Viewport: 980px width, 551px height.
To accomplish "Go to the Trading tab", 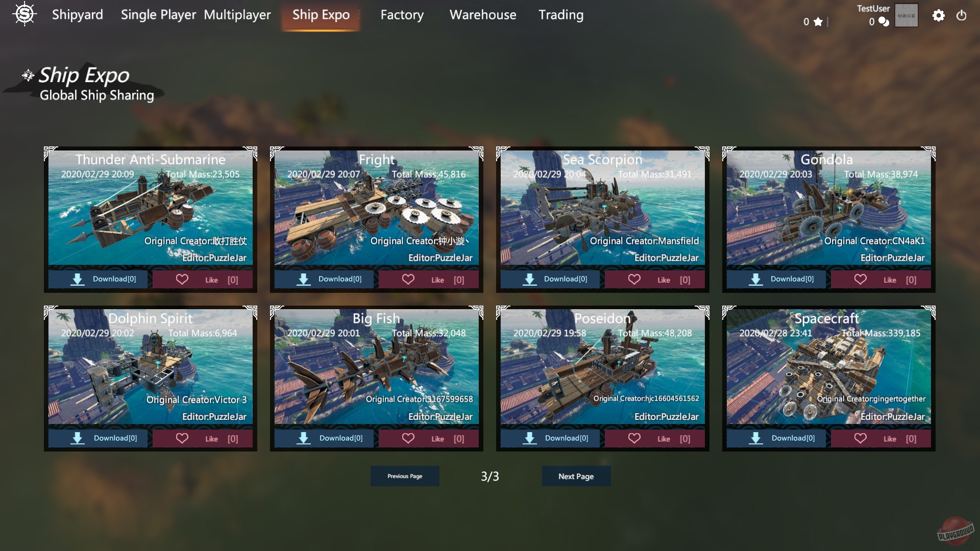I will click(x=561, y=15).
